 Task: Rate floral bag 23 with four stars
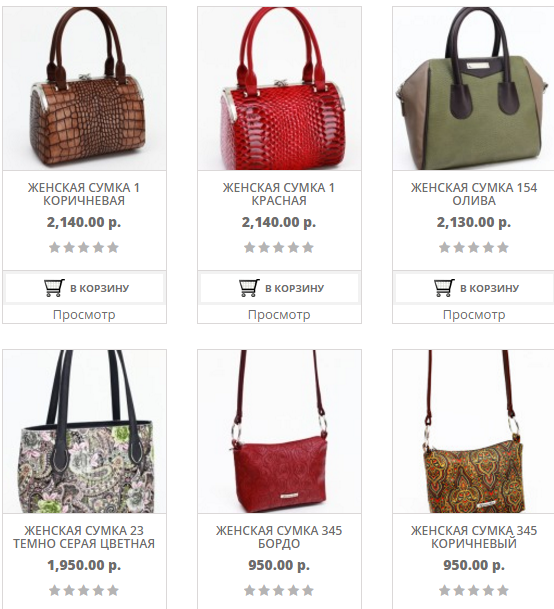point(99,591)
